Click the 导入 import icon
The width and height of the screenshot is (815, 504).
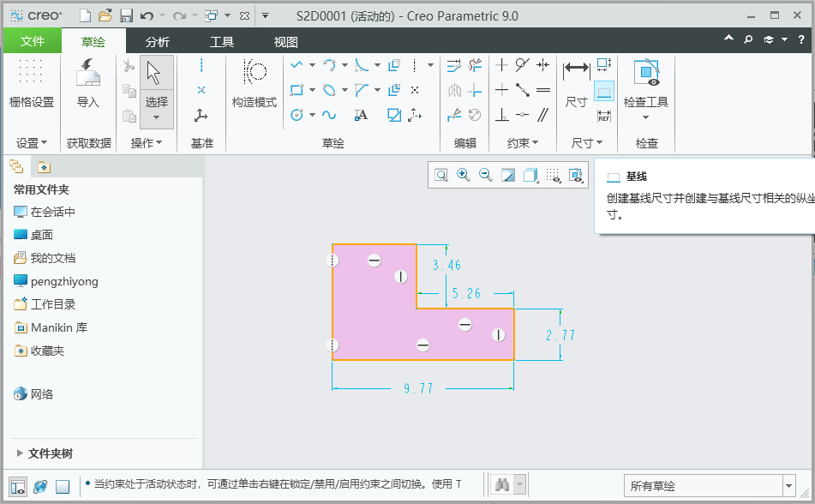tap(87, 81)
